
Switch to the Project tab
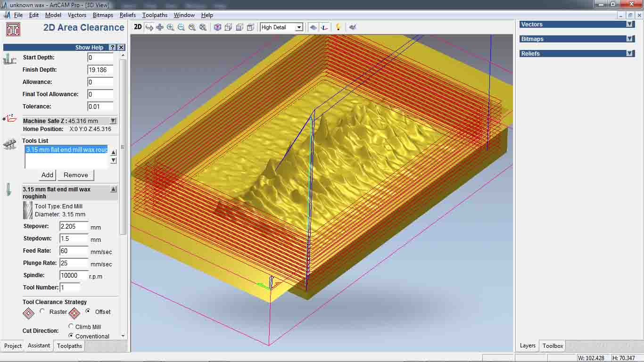tap(13, 346)
